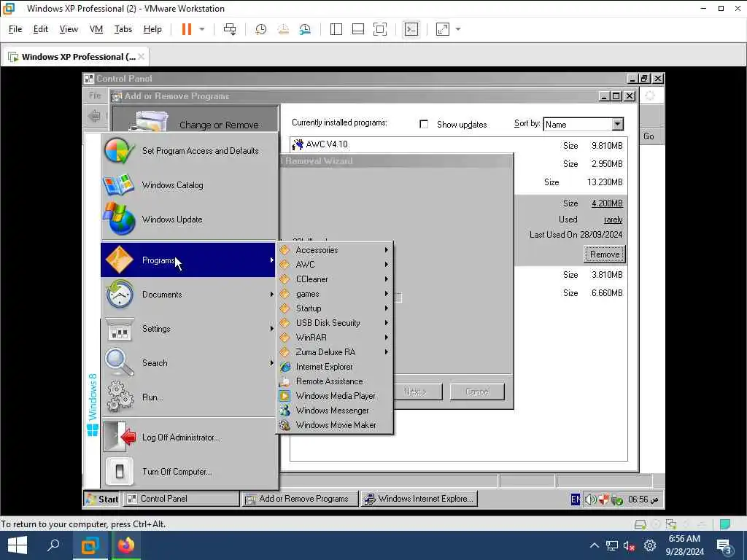
Task: Open Windows Messenger
Action: (x=335, y=411)
